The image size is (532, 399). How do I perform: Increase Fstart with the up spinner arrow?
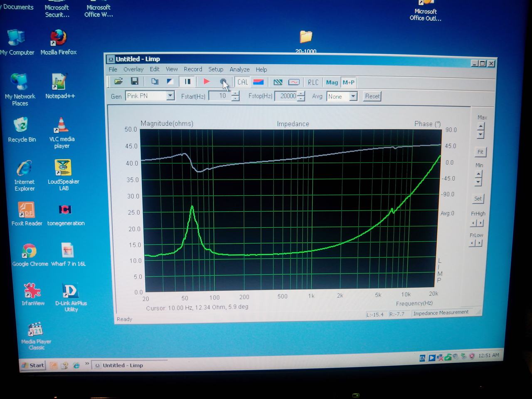click(235, 94)
